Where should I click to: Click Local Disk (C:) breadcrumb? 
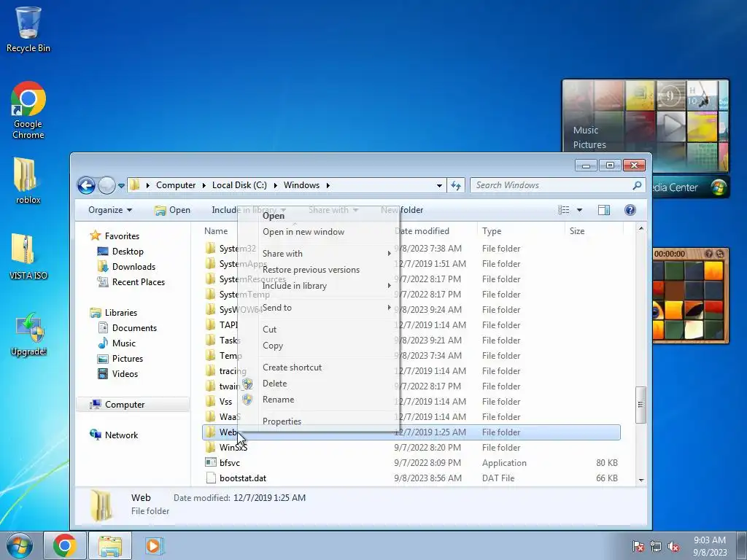239,185
